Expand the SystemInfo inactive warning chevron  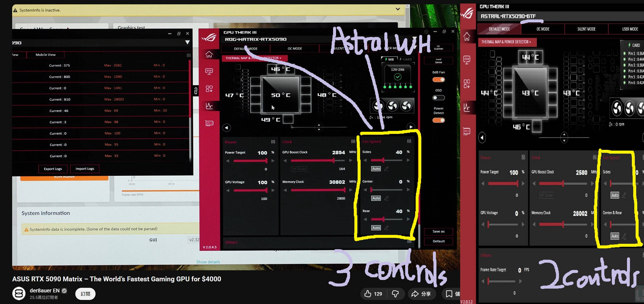coord(398,9)
